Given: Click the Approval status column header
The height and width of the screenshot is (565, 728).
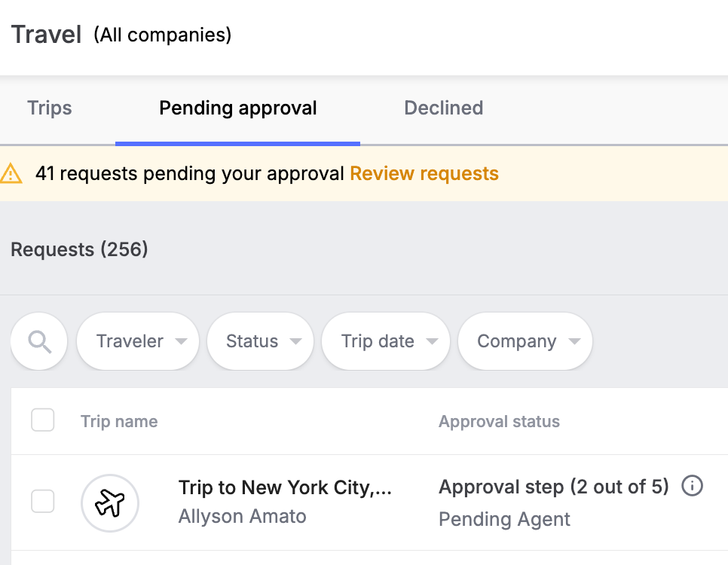Looking at the screenshot, I should click(x=499, y=421).
